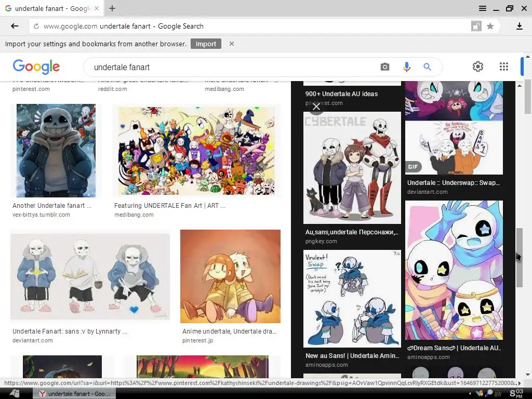Viewport: 532px width, 399px height.
Task: Open 'Undertale :: Underswap:: Swap...' link
Action: tap(454, 183)
